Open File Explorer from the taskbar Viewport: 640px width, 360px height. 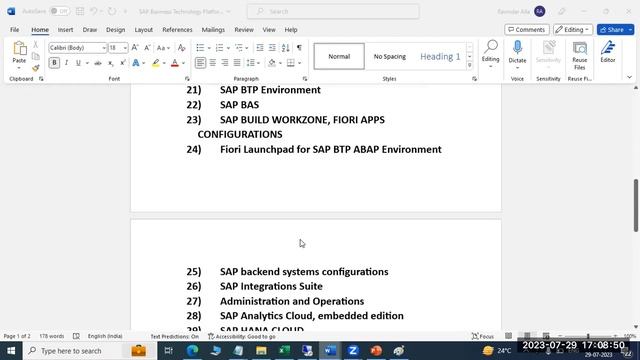tap(261, 351)
